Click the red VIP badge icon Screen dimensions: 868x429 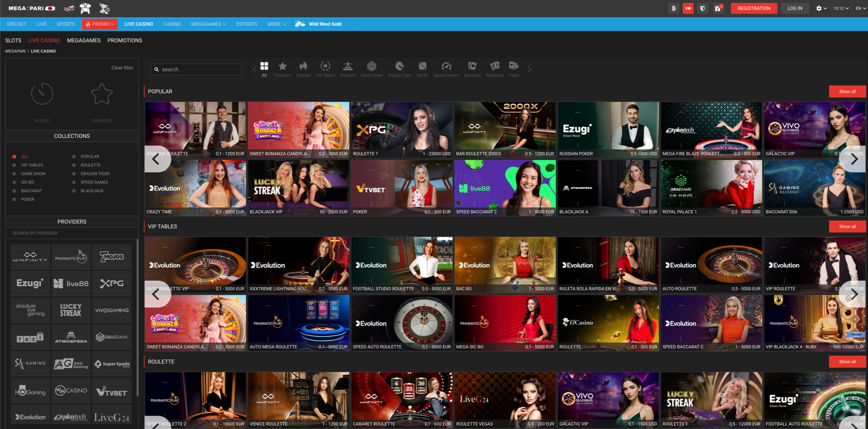[688, 8]
